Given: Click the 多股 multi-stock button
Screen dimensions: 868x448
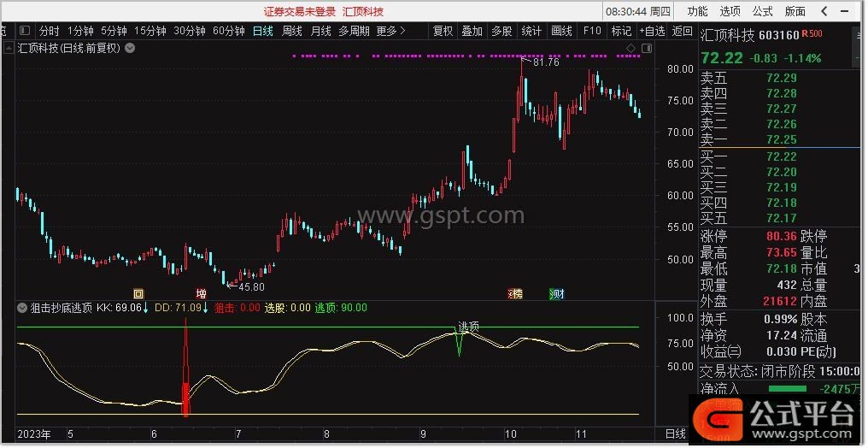Looking at the screenshot, I should 501,31.
